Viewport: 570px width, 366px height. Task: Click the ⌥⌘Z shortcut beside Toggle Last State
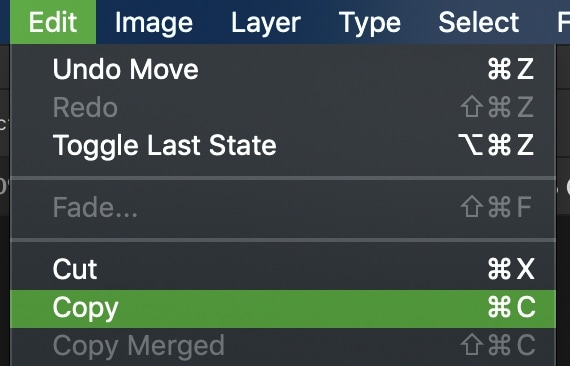[496, 145]
